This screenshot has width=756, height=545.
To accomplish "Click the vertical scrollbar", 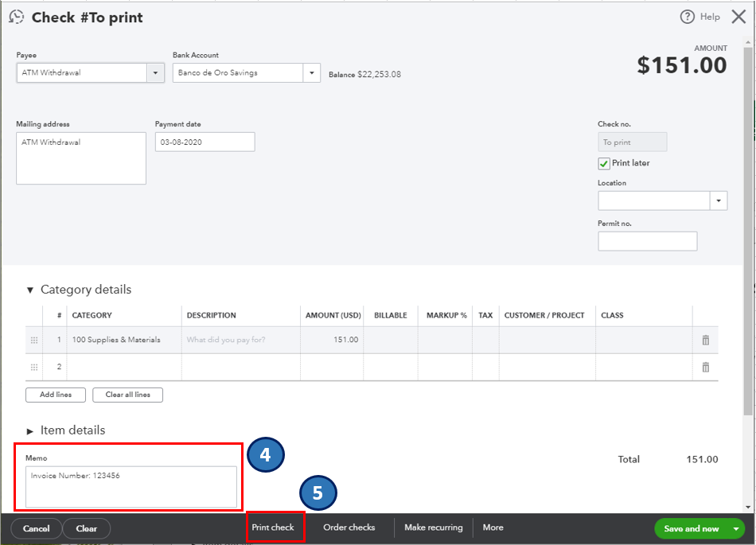I will [x=748, y=239].
